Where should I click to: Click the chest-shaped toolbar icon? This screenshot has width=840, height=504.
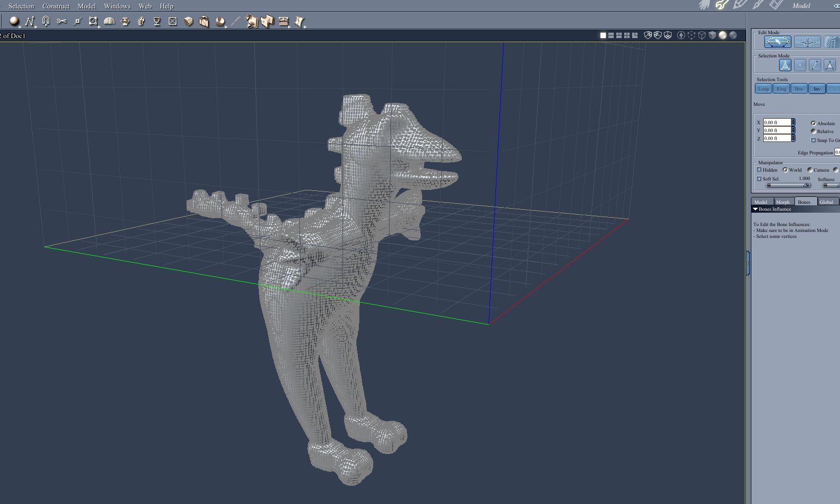click(x=284, y=21)
